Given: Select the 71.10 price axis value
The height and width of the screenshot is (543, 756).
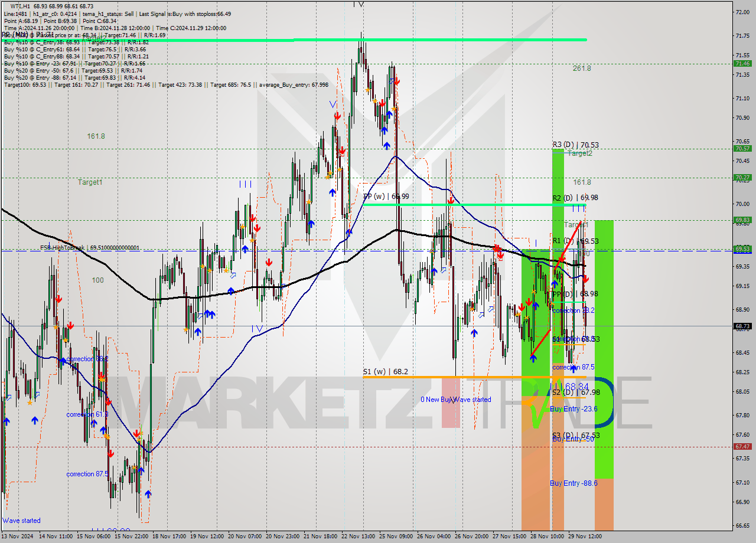Looking at the screenshot, I should (x=742, y=99).
